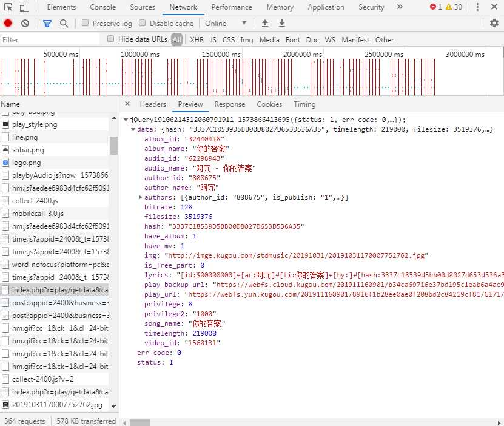Enable the Preserve log checkbox
Viewport: 504px width, 426px height.
(86, 24)
